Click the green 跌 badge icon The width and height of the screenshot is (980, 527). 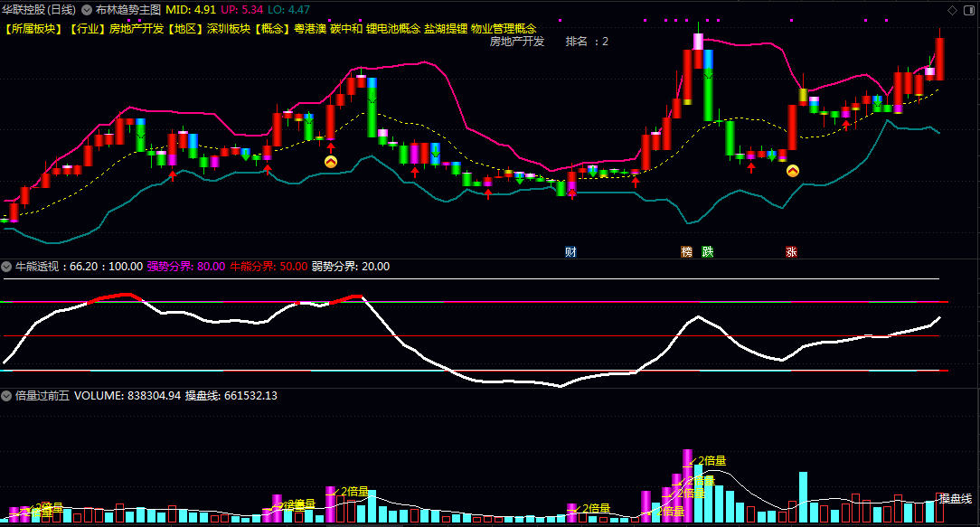tap(705, 251)
